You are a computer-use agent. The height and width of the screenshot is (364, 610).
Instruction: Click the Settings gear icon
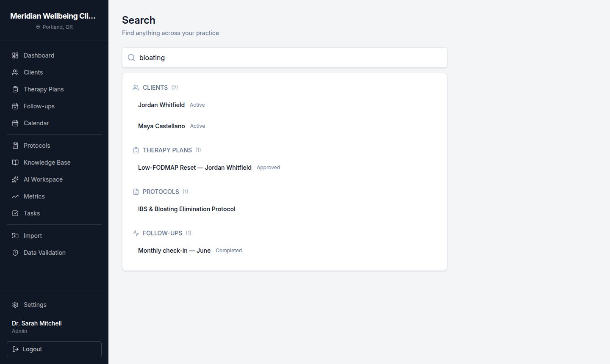15,305
